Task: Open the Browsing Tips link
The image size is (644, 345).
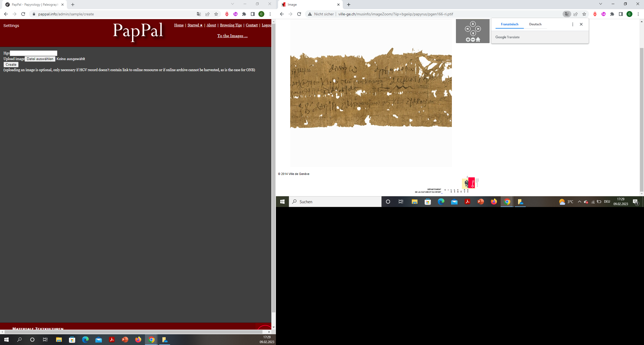Action: [x=231, y=25]
